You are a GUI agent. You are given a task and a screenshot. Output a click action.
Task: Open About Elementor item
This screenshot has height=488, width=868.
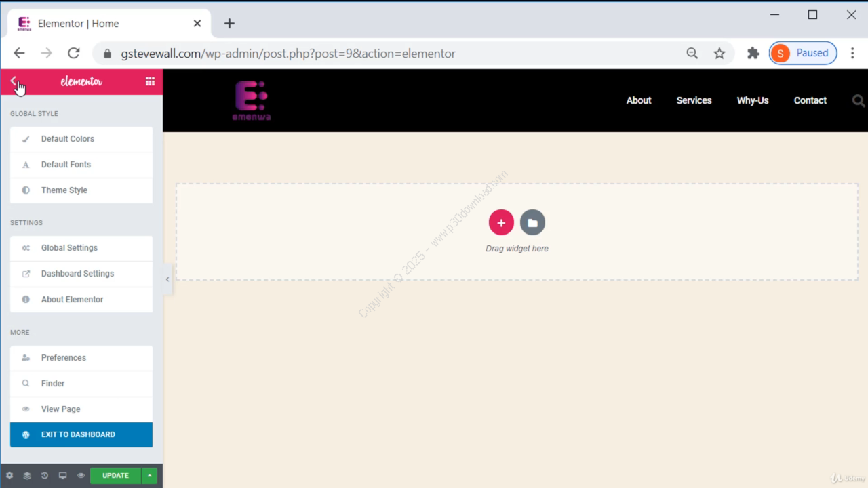[x=81, y=300]
